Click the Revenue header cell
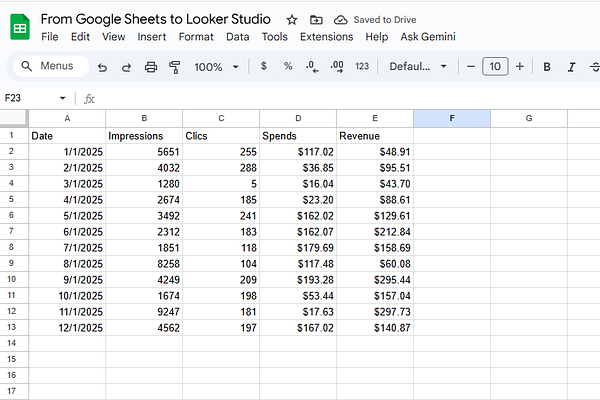 375,136
